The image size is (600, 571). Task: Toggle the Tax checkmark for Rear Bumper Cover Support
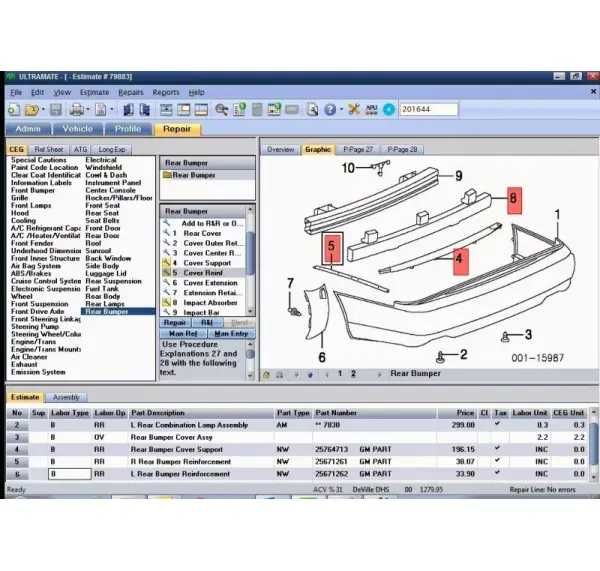click(x=497, y=448)
